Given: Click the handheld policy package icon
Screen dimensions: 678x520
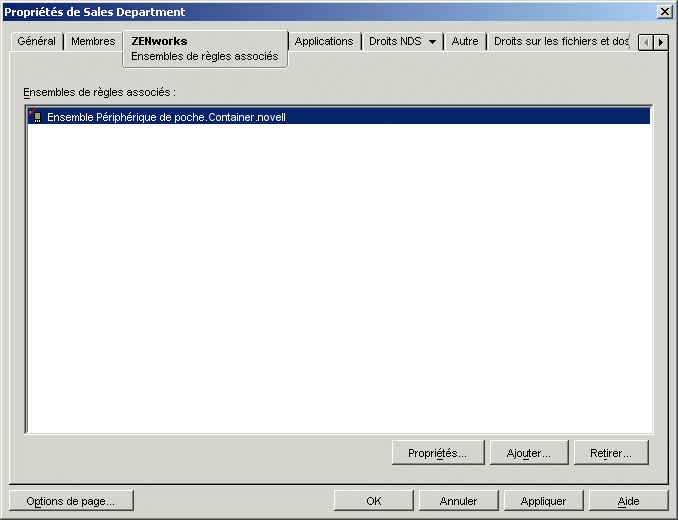Looking at the screenshot, I should pyautogui.click(x=35, y=116).
